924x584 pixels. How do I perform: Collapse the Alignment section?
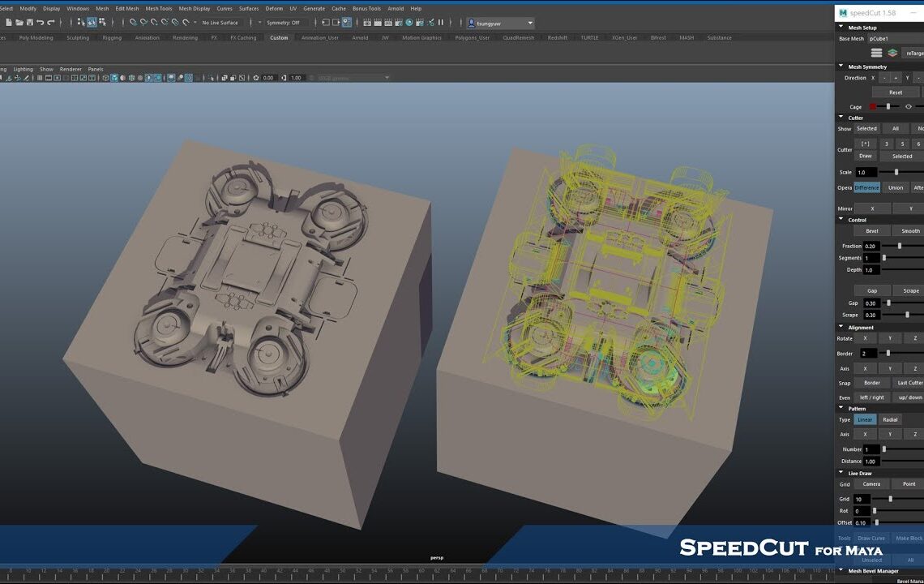(x=841, y=327)
